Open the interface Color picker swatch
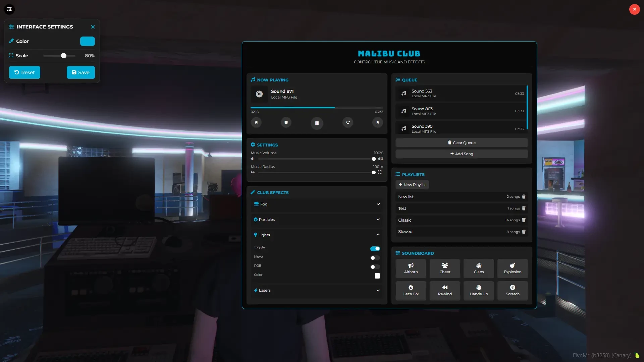Screen dimensions: 644x362 point(88,41)
